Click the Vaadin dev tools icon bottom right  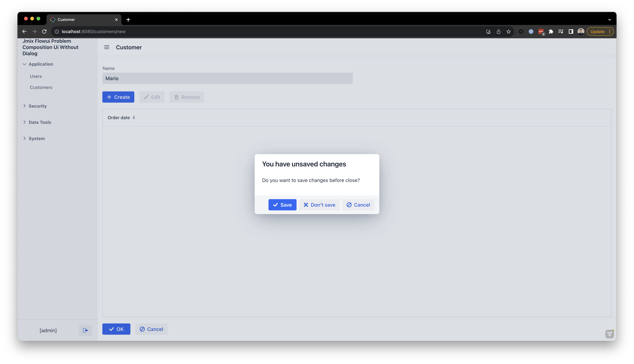[610, 334]
